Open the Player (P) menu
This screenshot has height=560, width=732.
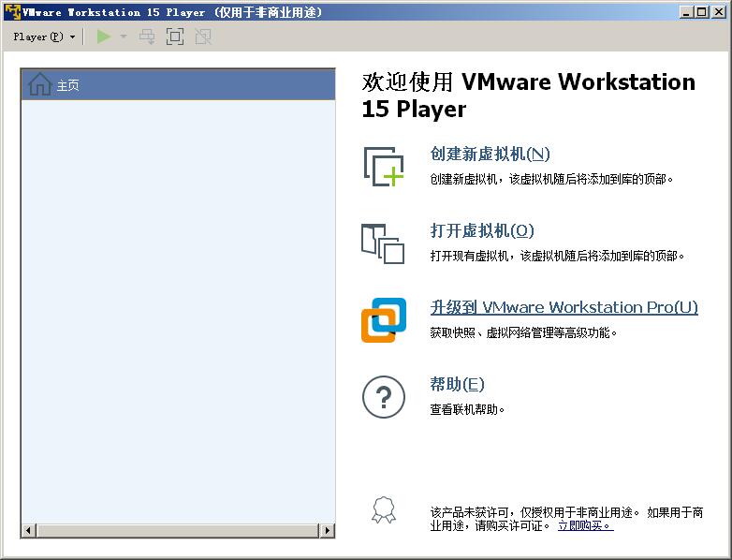tap(44, 37)
